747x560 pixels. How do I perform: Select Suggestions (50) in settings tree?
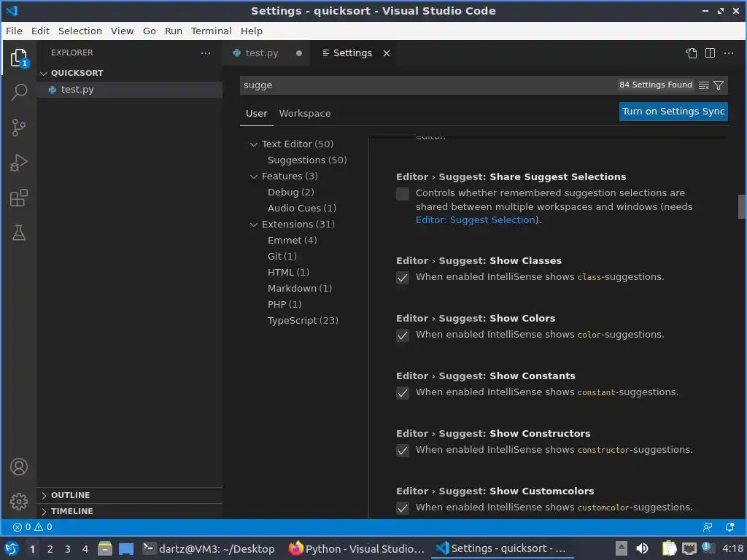[x=307, y=160]
